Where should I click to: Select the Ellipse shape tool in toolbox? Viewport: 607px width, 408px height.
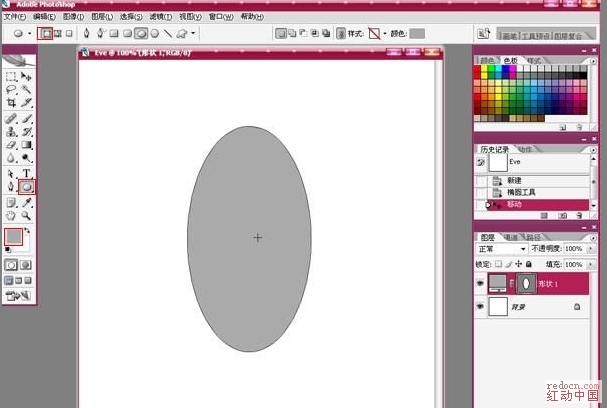pos(26,187)
